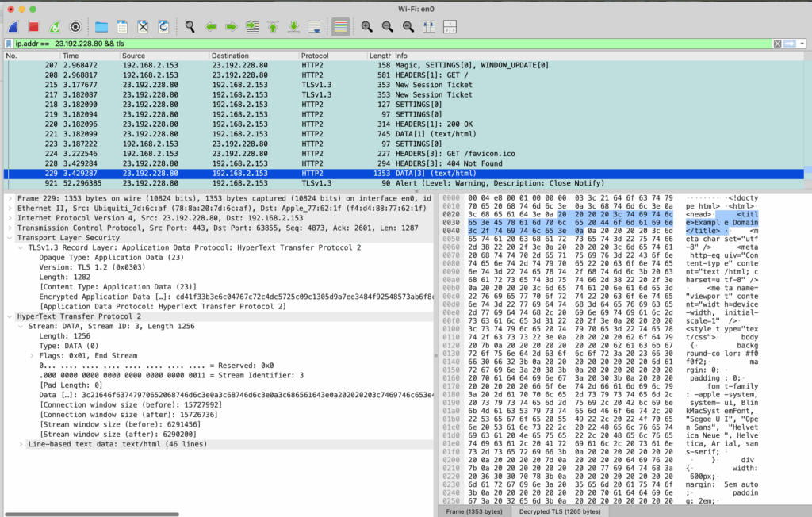Go forward in packet history

coord(232,27)
